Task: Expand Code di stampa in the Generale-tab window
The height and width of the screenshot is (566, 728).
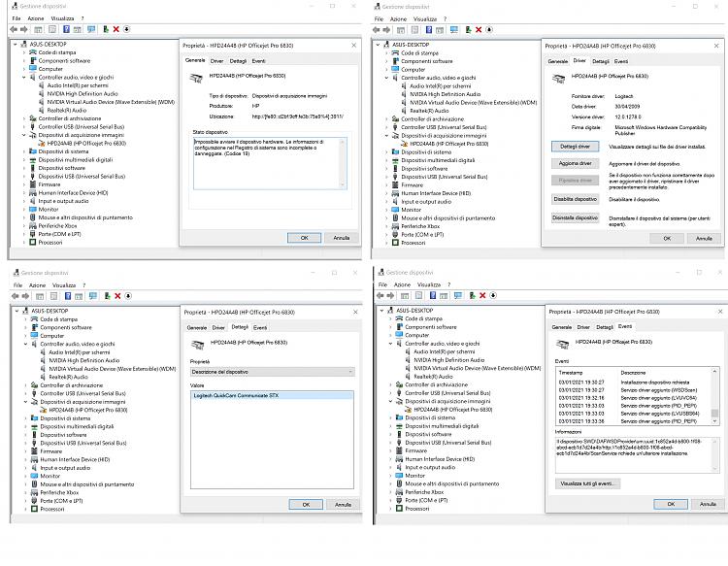Action: tap(24, 52)
